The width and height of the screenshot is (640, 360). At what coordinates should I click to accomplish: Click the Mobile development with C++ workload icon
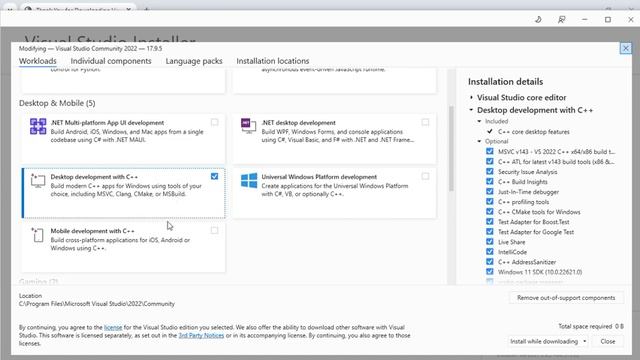[x=38, y=235]
